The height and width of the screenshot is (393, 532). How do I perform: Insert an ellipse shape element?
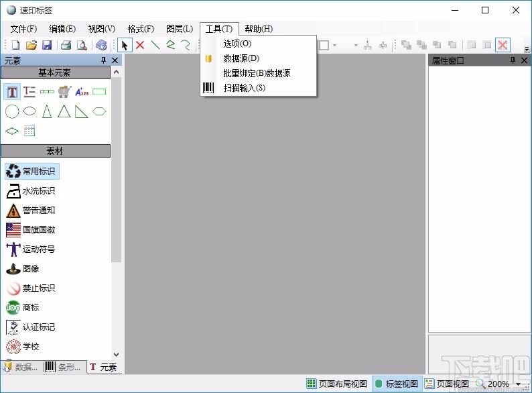click(x=29, y=111)
